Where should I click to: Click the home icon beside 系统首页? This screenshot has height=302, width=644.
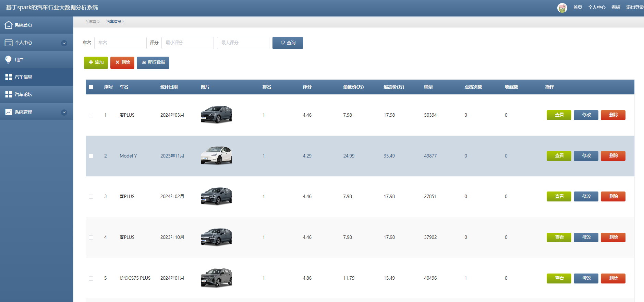pyautogui.click(x=9, y=25)
